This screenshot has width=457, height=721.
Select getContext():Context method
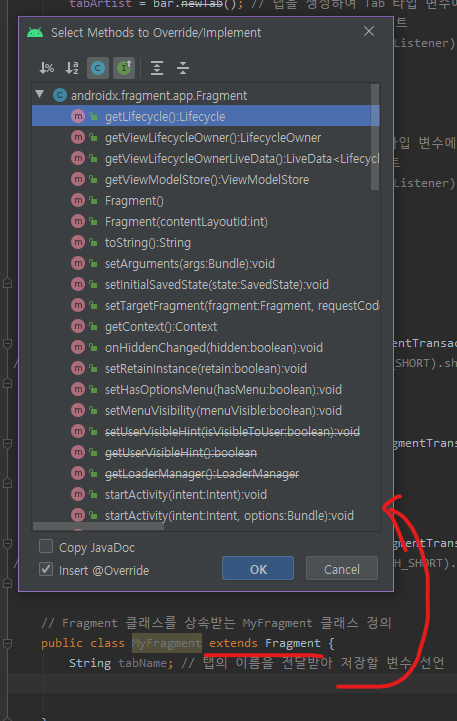206,326
